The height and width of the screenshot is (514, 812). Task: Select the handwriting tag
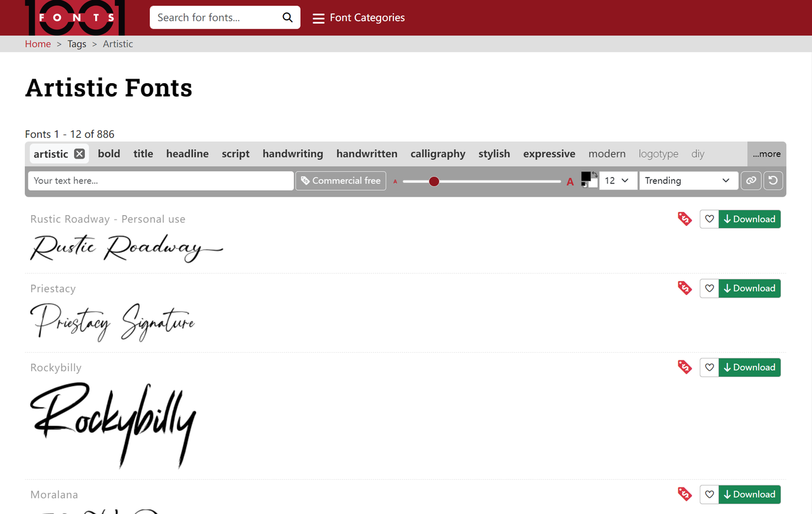pyautogui.click(x=292, y=154)
